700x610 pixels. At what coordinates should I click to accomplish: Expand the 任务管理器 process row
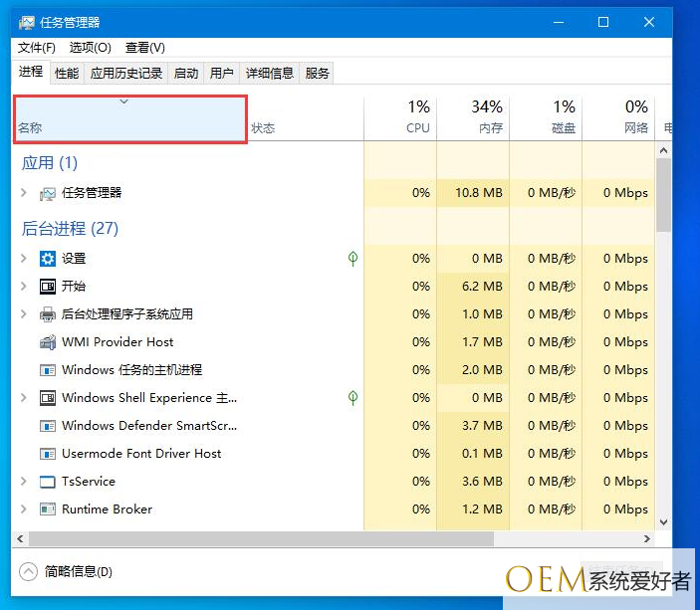(25, 193)
